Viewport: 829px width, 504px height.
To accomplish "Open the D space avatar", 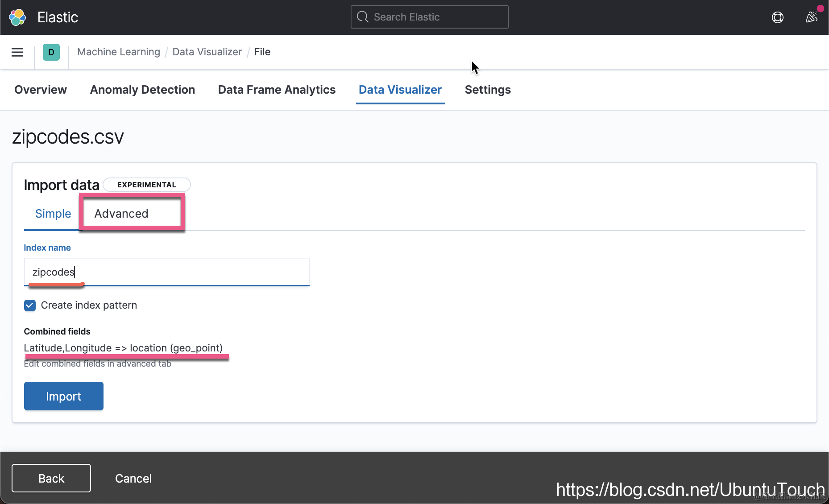I will [51, 52].
